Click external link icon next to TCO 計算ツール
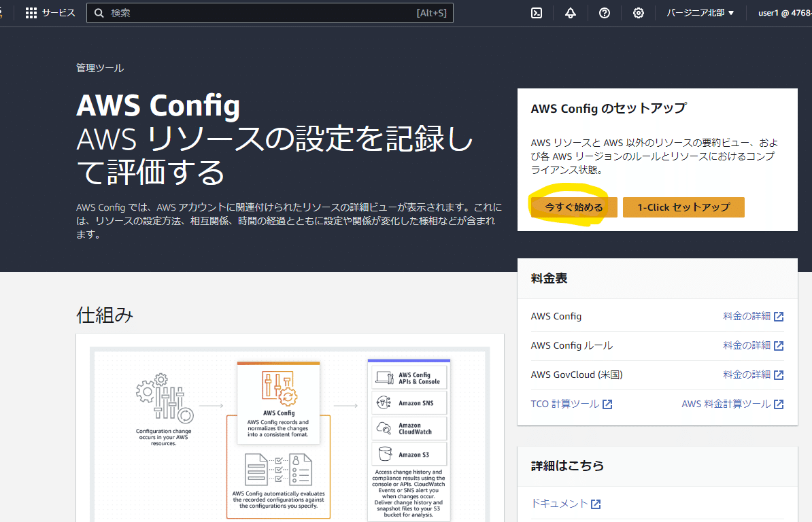 tap(607, 404)
